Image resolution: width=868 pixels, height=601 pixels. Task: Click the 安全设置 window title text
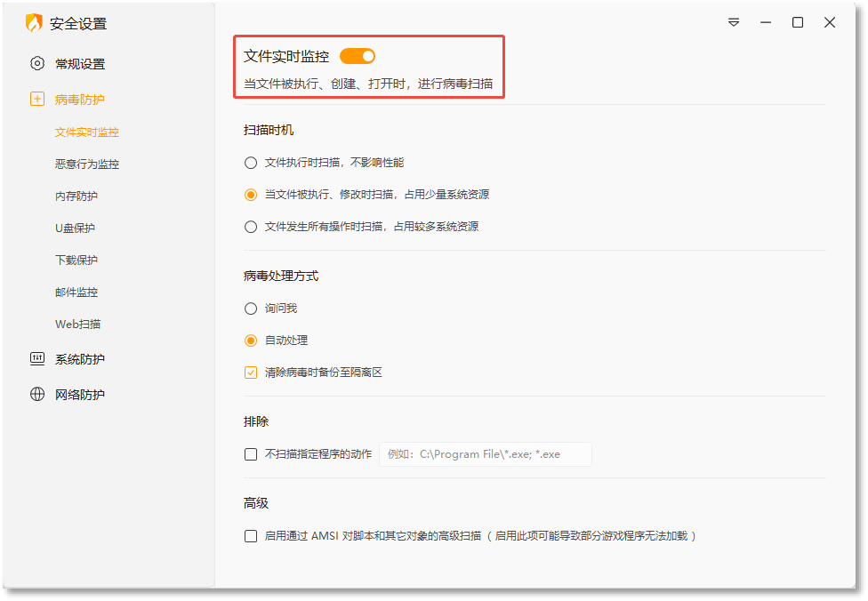pyautogui.click(x=78, y=24)
